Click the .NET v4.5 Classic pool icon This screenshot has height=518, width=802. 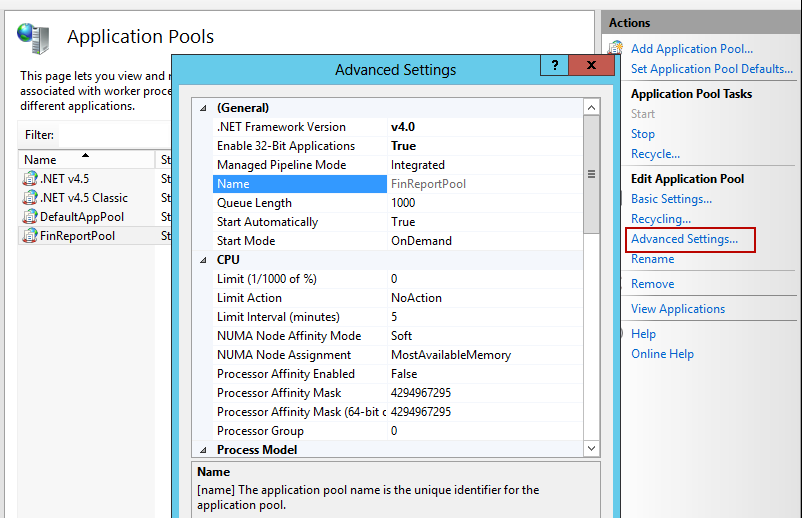point(30,198)
